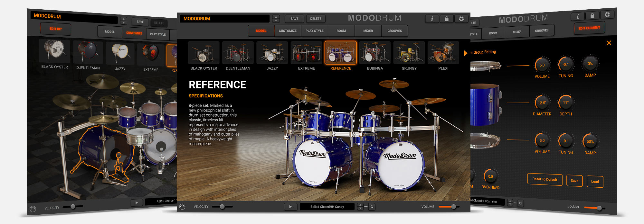Click OVERHEAD knob showing 0.0
Viewport: 644px width, 224px height.
coord(490,176)
